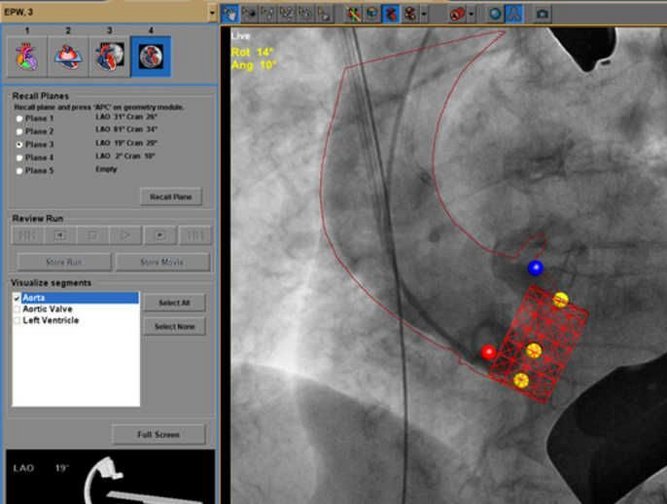Play the Review Run
This screenshot has width=667, height=504.
125,235
